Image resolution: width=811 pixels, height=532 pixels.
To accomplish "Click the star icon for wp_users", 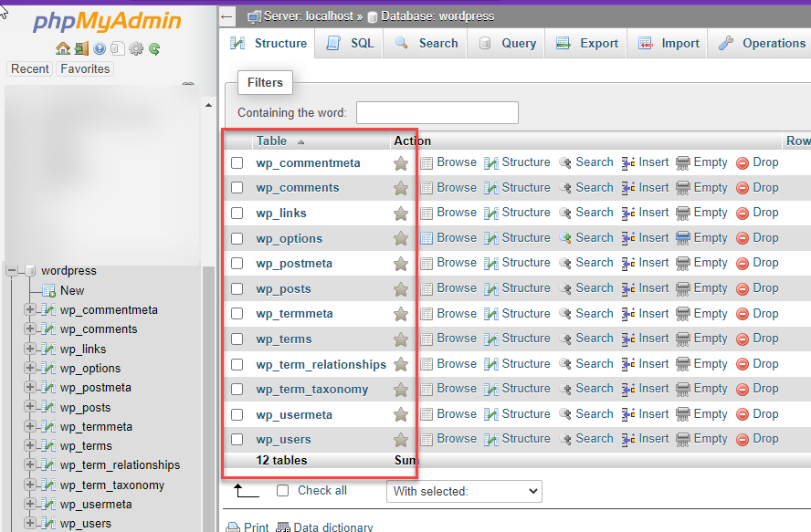I will click(400, 440).
